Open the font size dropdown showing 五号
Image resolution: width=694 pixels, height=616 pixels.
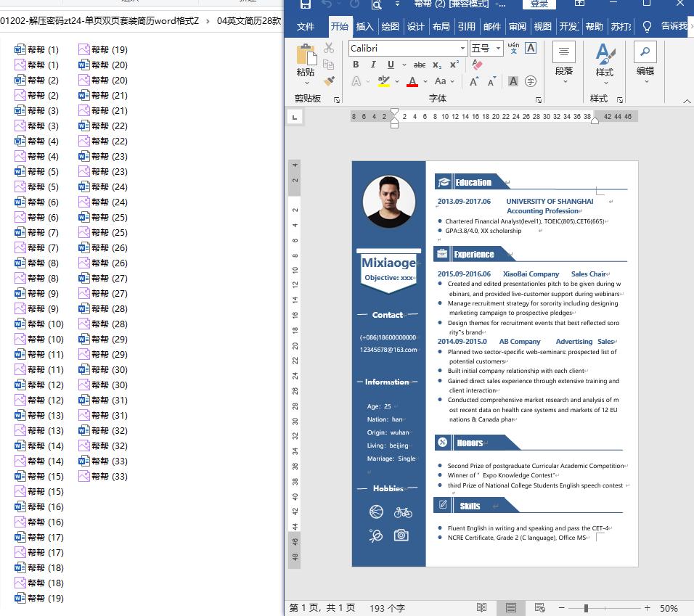(498, 49)
